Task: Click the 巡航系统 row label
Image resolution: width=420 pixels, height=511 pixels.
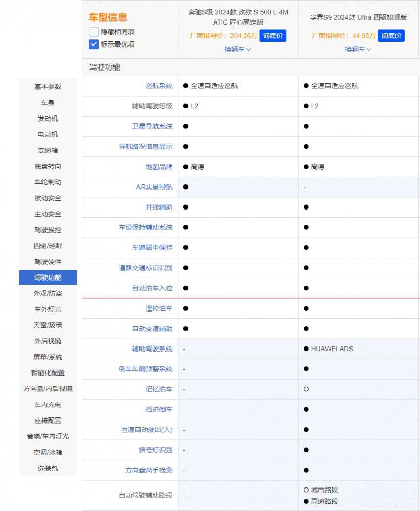Action: pos(159,86)
